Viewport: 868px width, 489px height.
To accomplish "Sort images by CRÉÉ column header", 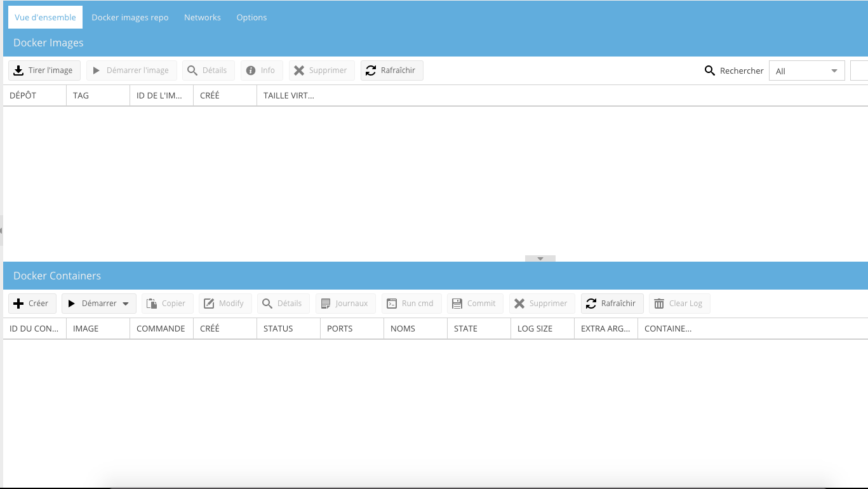I will (x=225, y=95).
